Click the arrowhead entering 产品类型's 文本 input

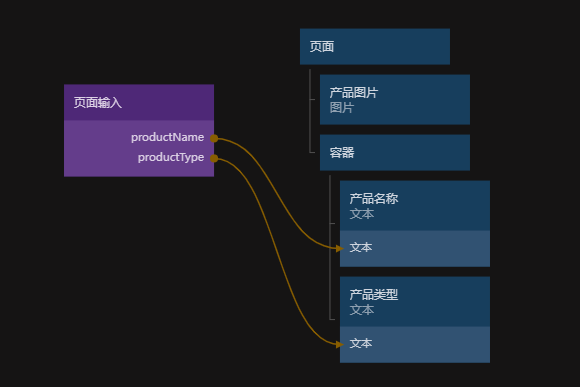[340, 344]
